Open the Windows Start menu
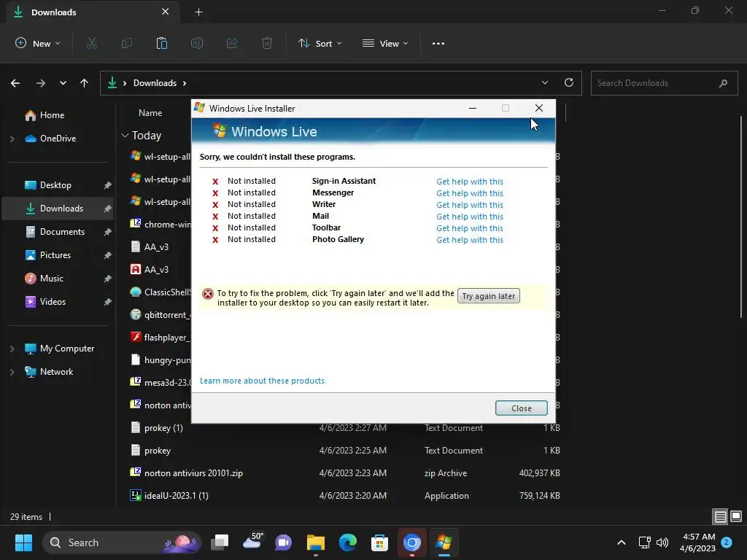 (23, 542)
